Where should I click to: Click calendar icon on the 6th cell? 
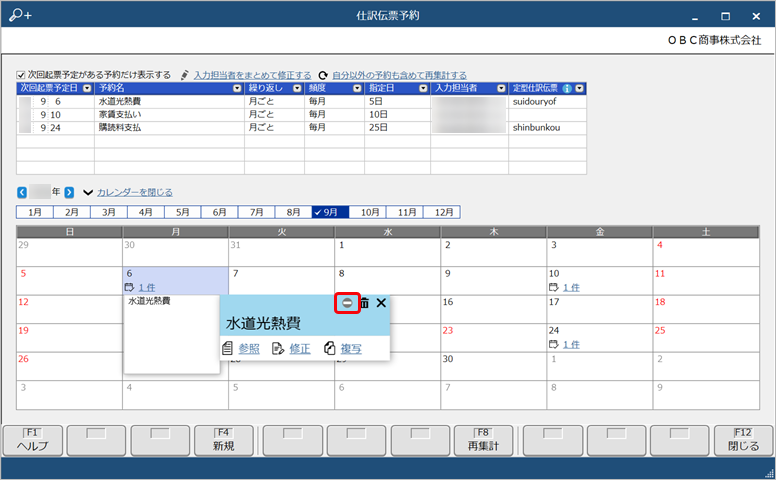130,287
